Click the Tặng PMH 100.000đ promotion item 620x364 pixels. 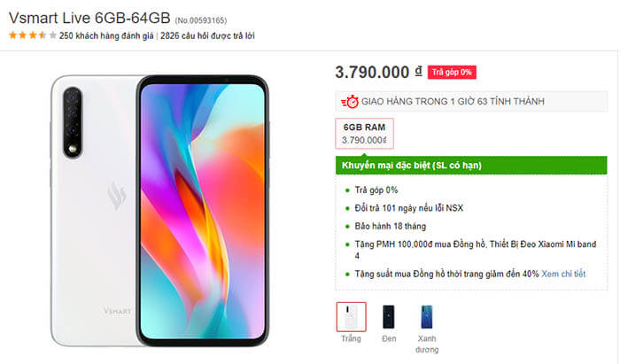point(476,250)
